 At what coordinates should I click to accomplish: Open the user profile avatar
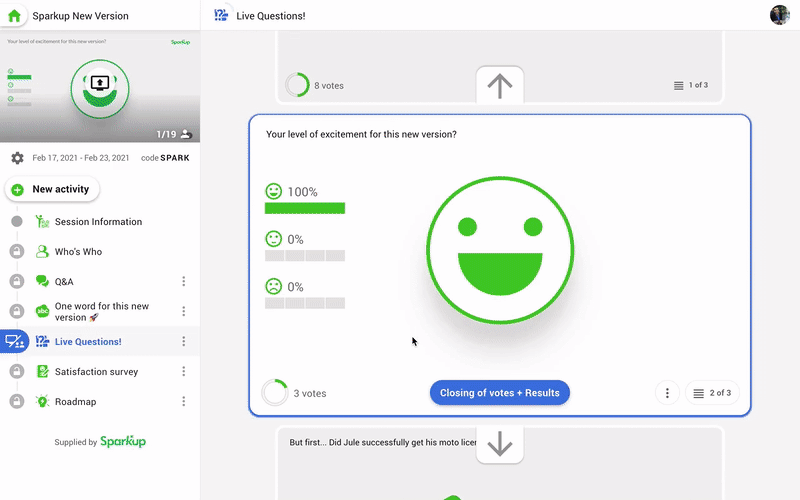pyautogui.click(x=780, y=15)
